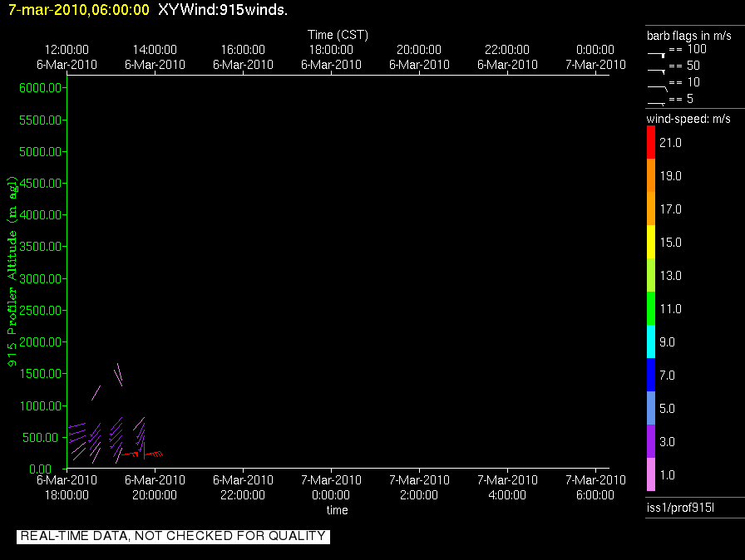
Task: Click the '3000.00' altitude axis label
Action: pos(41,278)
